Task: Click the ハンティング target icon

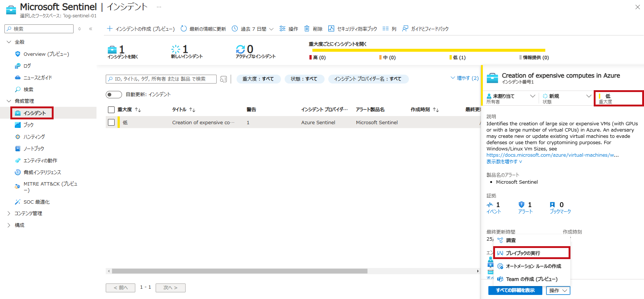Action: pos(17,137)
